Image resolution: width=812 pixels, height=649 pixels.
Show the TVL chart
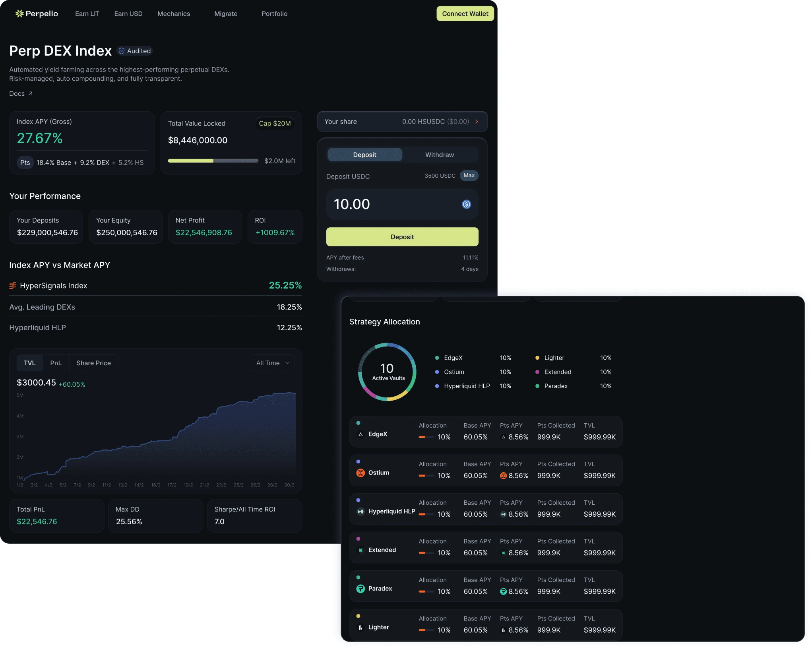tap(30, 363)
